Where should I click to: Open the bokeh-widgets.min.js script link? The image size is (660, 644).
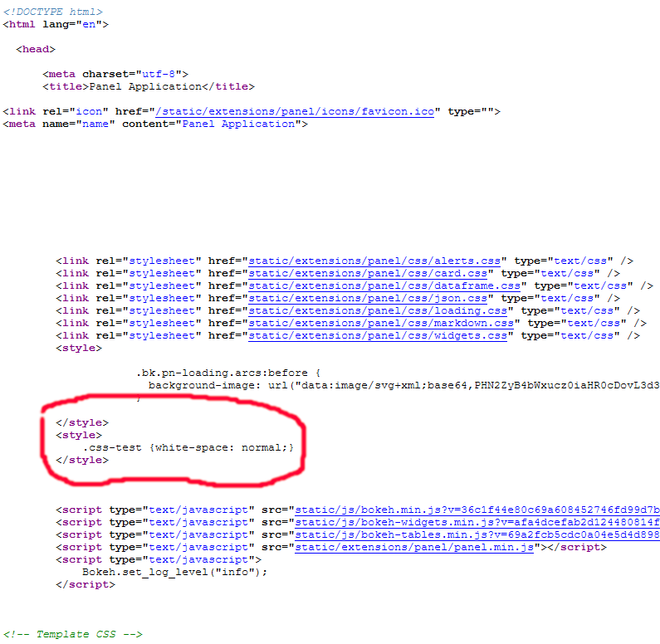click(x=477, y=523)
